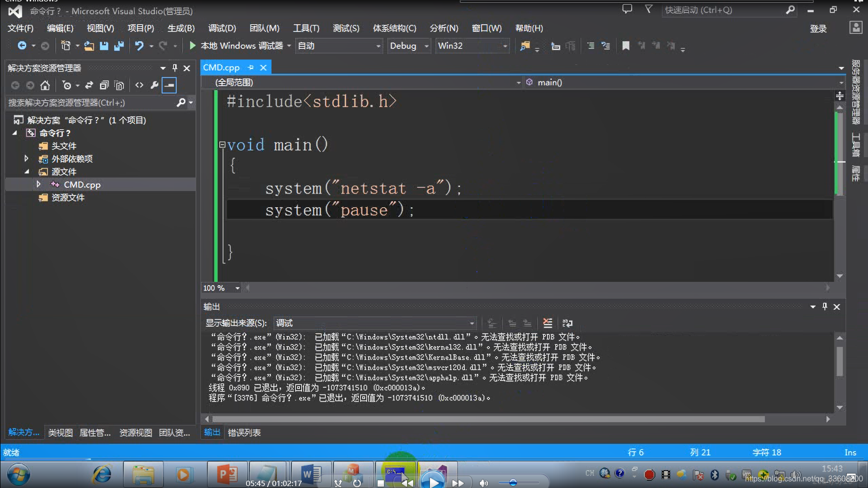Switch to the 类视图 tab

[x=60, y=433]
